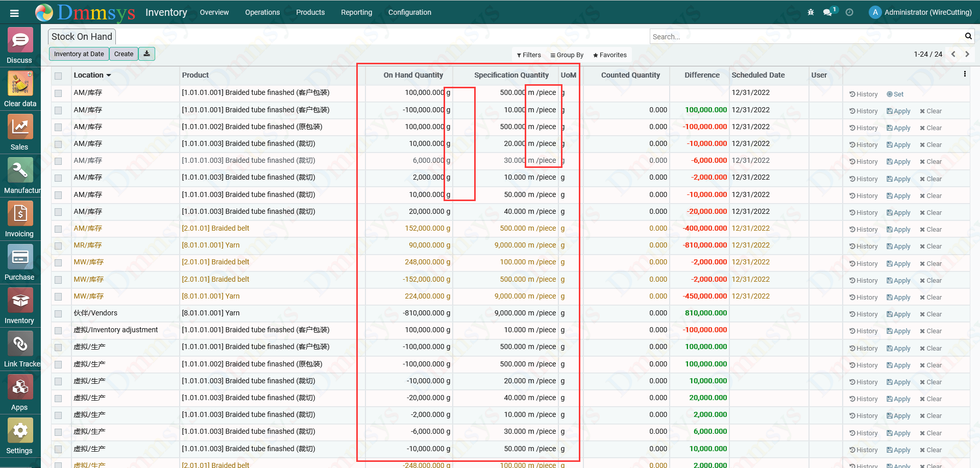Click History for the 伙伴/Vendors row
Screen dimensions: 980x468
pos(864,314)
